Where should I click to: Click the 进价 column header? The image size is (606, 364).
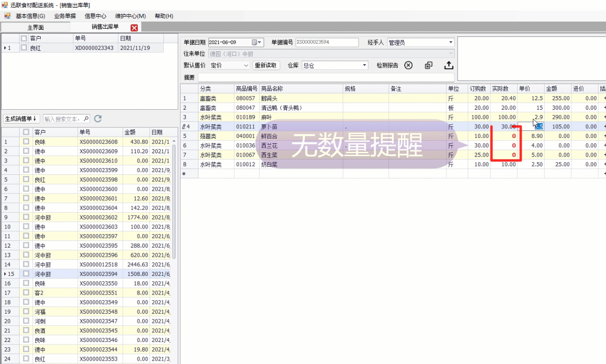[x=584, y=89]
